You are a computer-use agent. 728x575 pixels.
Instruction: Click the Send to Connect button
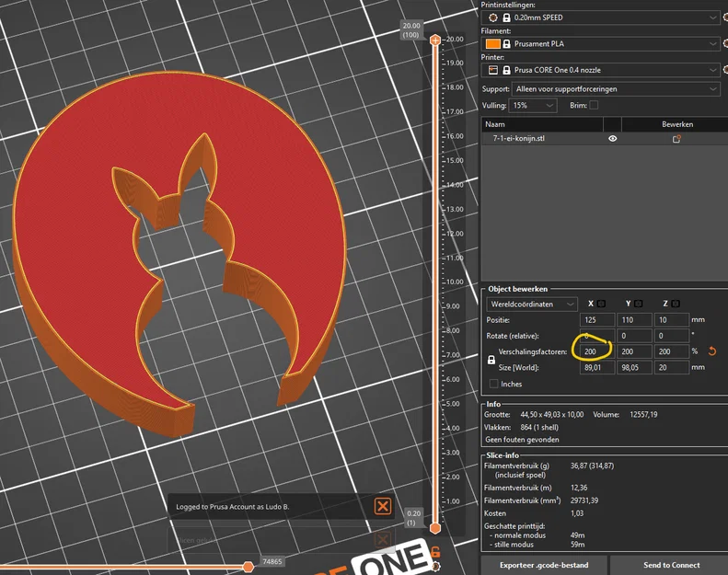[671, 565]
